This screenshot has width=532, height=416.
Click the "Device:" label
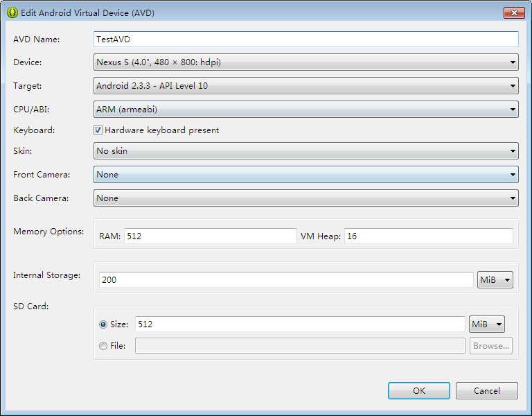tap(28, 62)
